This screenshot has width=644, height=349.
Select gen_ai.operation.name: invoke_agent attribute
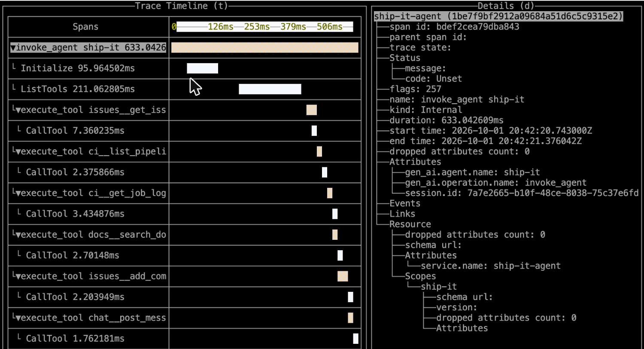point(496,182)
